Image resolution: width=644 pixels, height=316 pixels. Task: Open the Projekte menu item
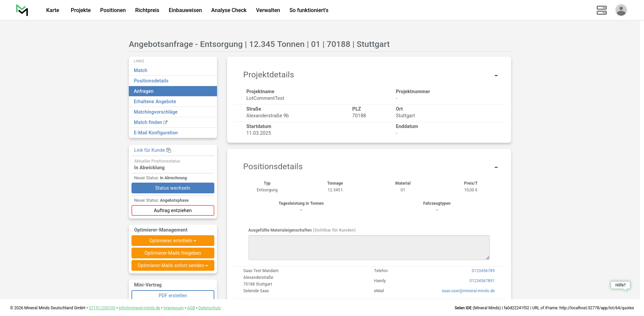click(80, 10)
